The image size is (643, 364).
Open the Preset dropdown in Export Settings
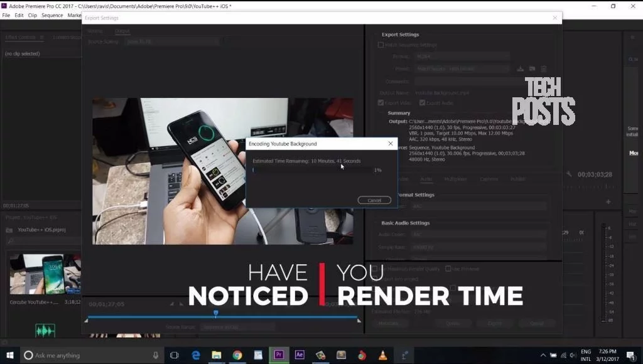(x=462, y=69)
